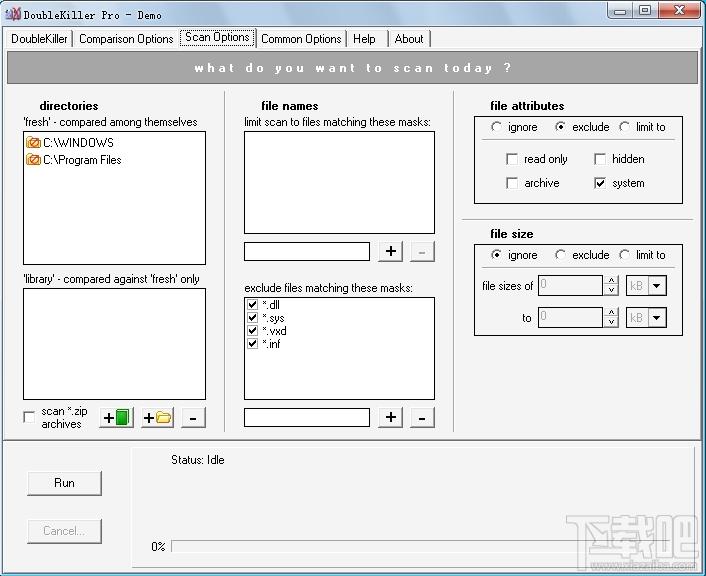Click the limit-scan mask input field
Image resolution: width=706 pixels, height=576 pixels.
coord(307,251)
